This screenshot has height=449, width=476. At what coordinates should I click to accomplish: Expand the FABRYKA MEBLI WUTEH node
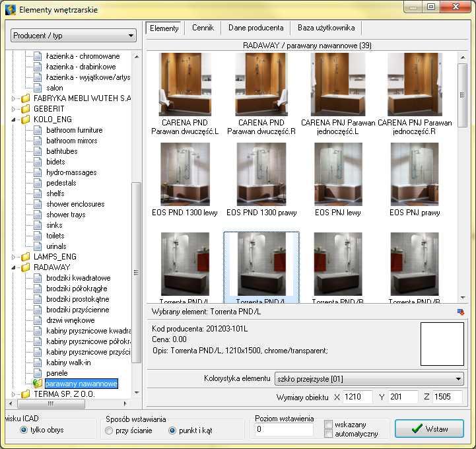13,98
